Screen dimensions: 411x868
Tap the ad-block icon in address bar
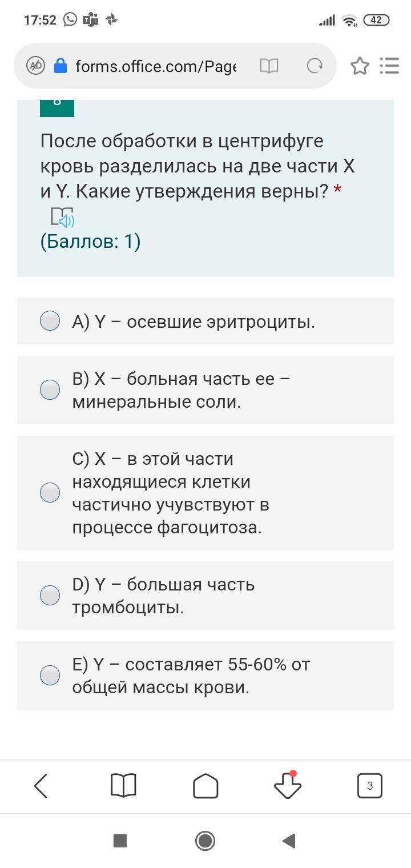coord(35,66)
